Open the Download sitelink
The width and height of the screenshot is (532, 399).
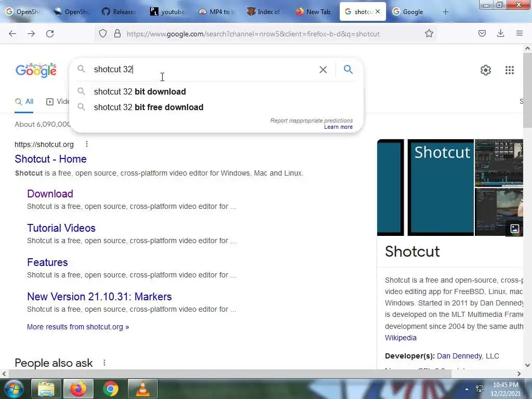click(x=50, y=194)
